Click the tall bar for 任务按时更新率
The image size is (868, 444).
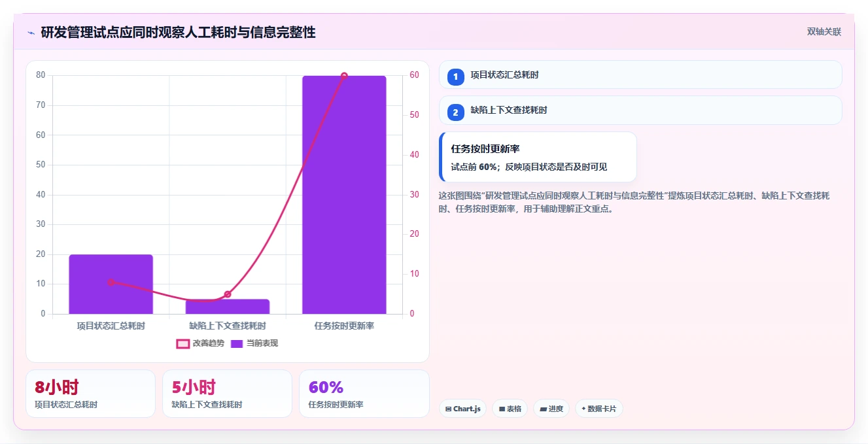[344, 195]
